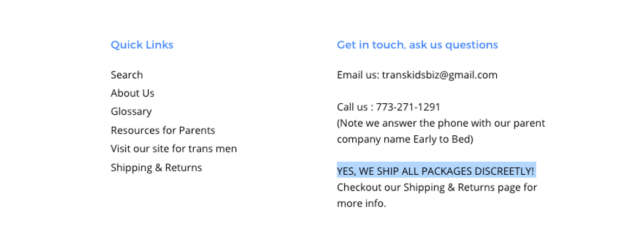Click the word 'Parents' in Resources link

pyautogui.click(x=196, y=131)
